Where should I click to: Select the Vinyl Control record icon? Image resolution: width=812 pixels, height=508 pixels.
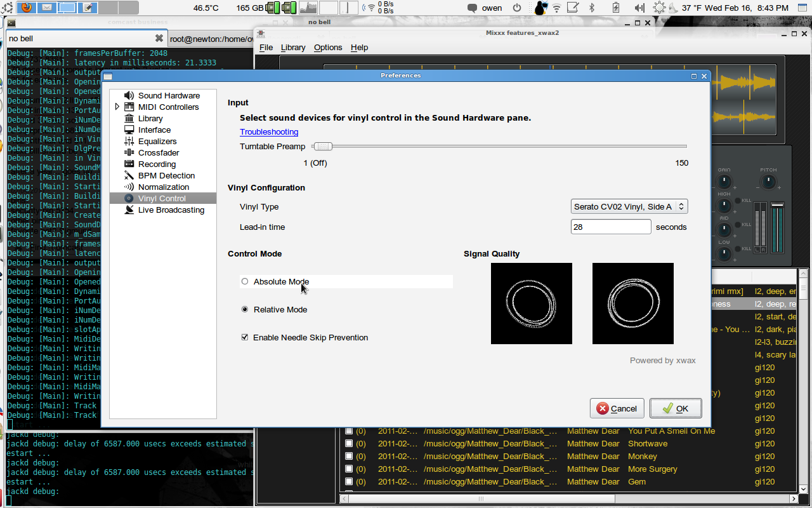(x=129, y=198)
